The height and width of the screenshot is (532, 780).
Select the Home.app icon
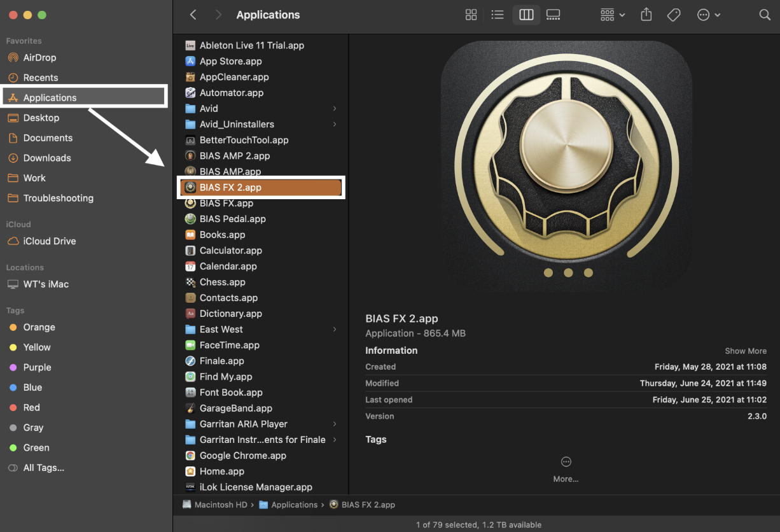[190, 472]
